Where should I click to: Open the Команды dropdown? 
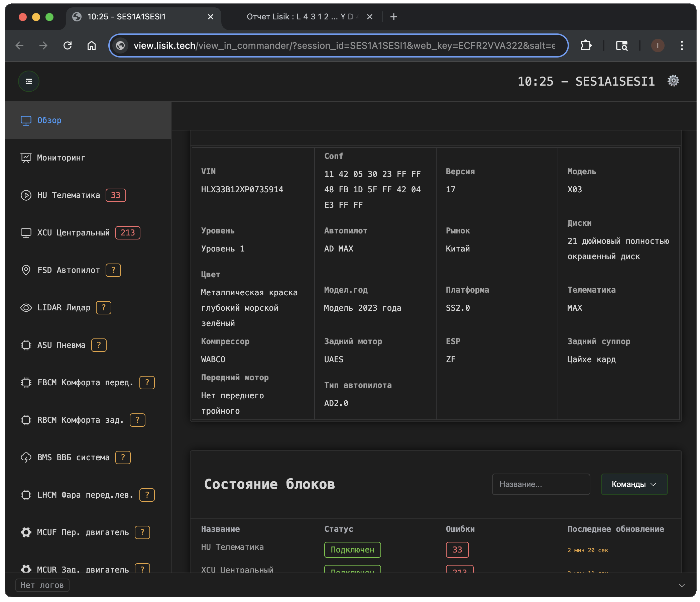(x=634, y=485)
